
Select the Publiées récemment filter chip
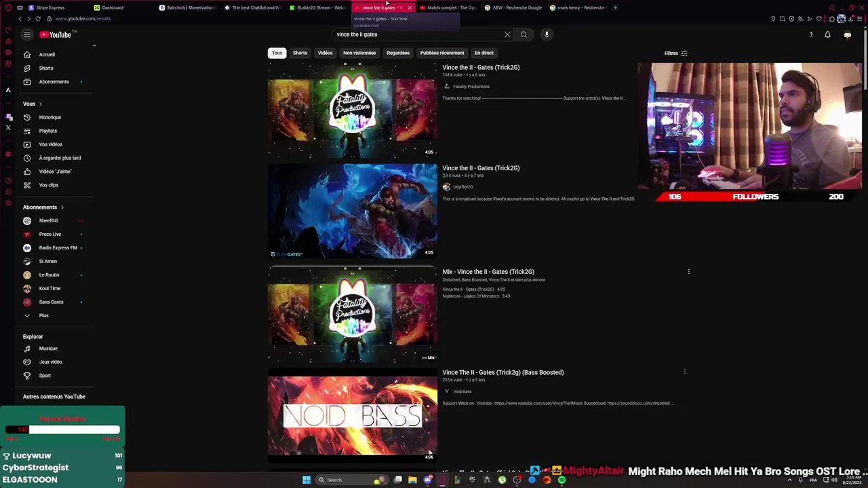click(442, 53)
